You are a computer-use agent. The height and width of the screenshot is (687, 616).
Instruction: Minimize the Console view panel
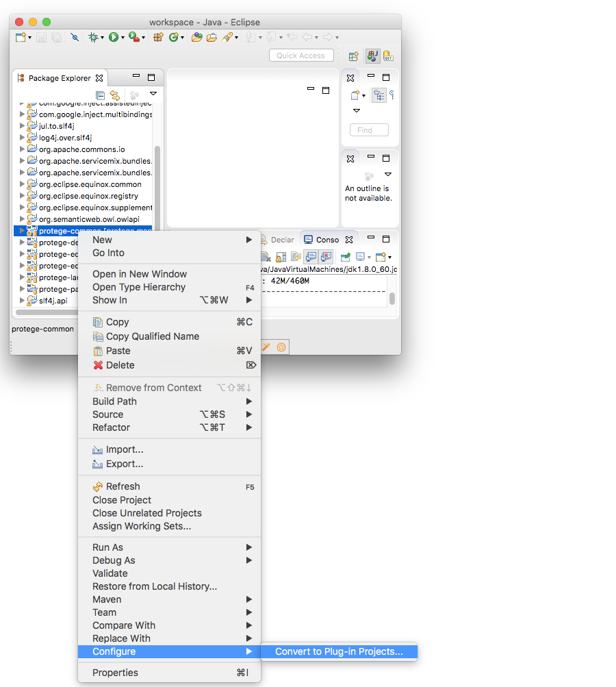(x=371, y=237)
